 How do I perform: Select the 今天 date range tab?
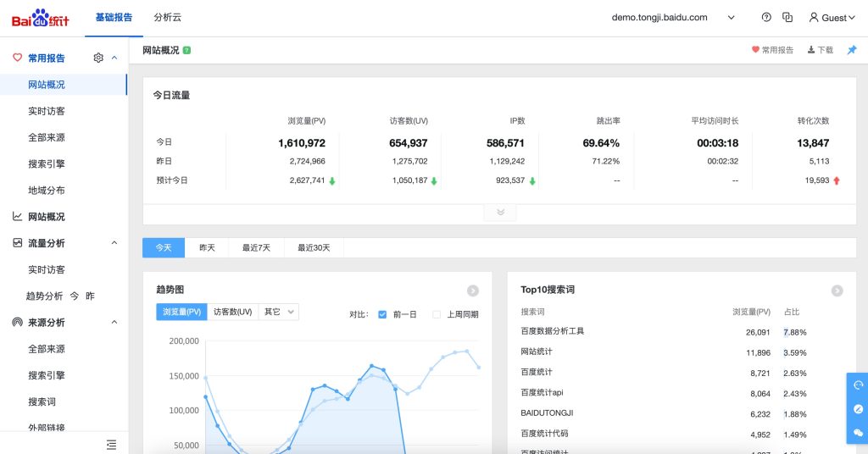[x=164, y=247]
